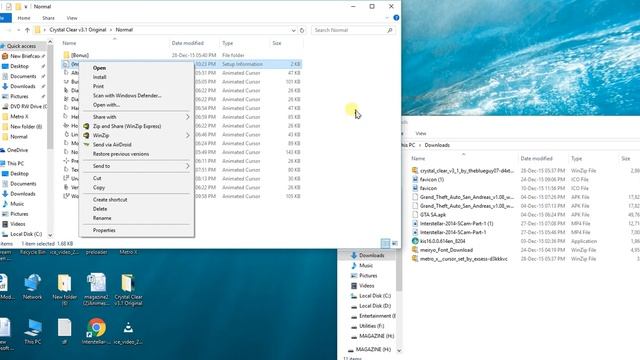This screenshot has height=360, width=640.
Task: Open Metro X in Quick access
Action: tap(19, 117)
